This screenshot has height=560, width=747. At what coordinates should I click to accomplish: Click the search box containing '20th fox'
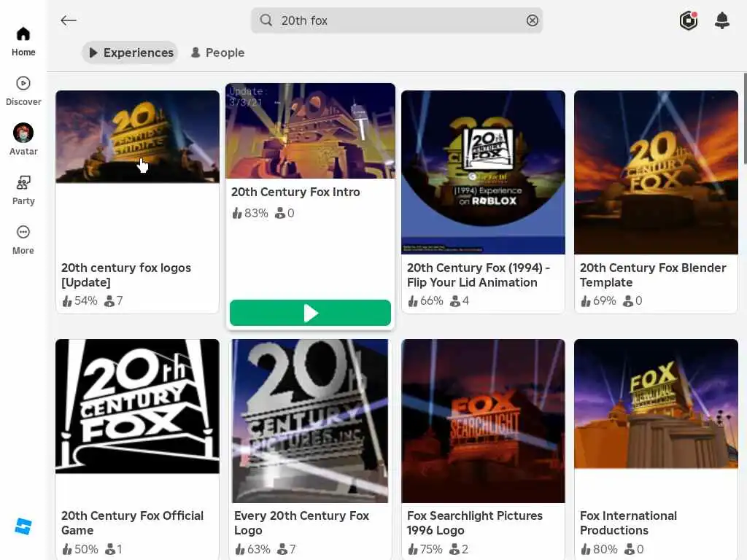[397, 20]
